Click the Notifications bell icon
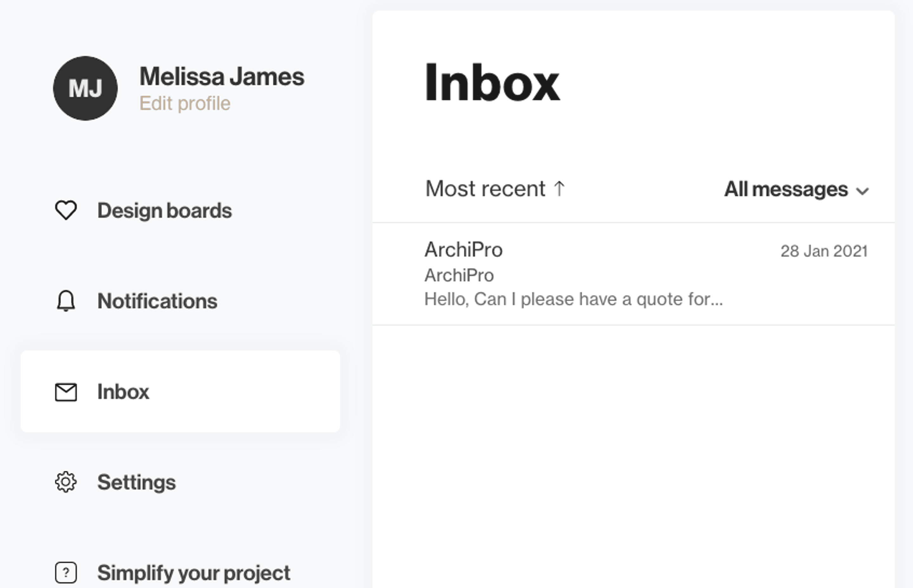This screenshot has width=913, height=588. click(66, 300)
